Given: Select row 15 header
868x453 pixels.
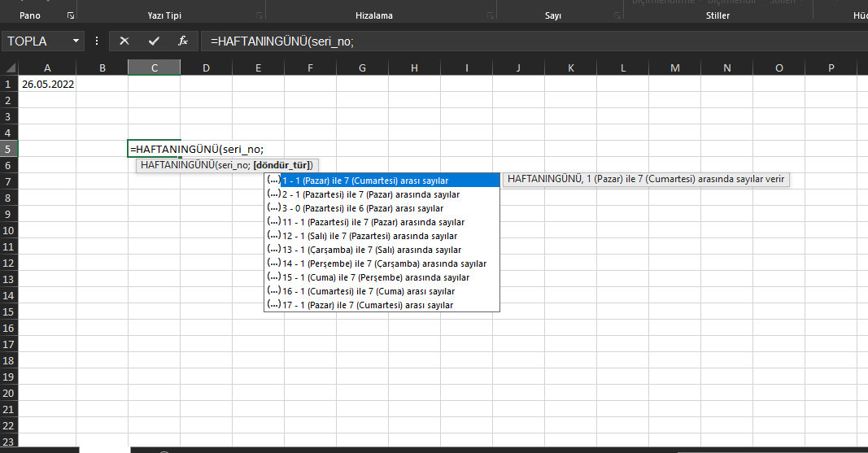Looking at the screenshot, I should tap(8, 311).
